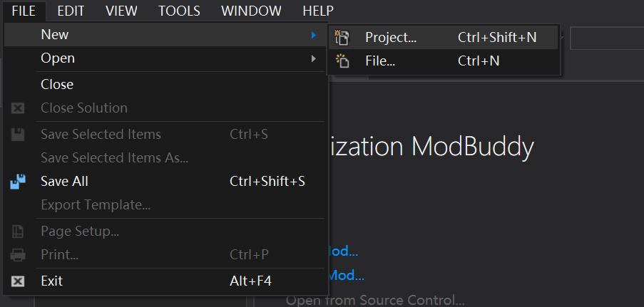Choose Save Selected Items As...
Viewport: 644px width, 307px height.
[165, 157]
